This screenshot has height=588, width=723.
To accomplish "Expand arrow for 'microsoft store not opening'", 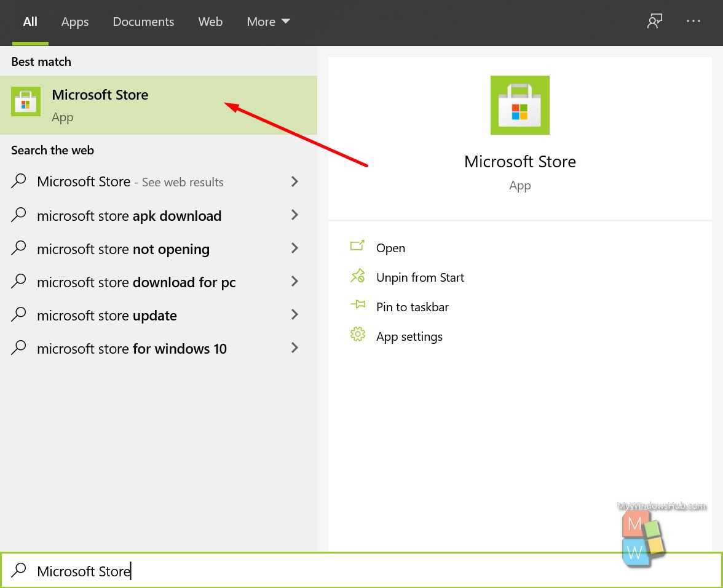I will [x=294, y=248].
